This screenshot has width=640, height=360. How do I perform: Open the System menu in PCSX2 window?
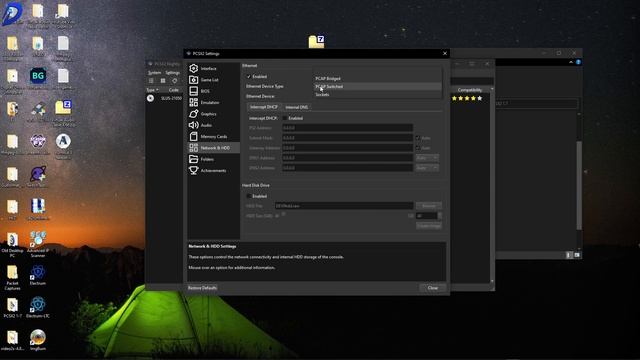154,73
